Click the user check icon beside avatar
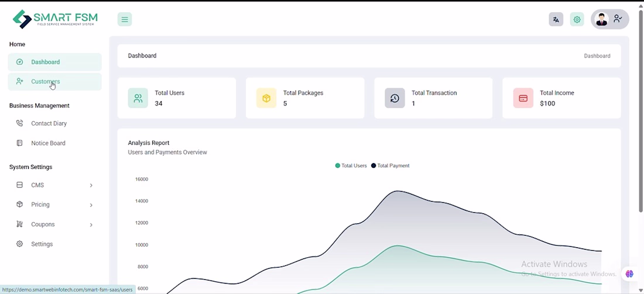This screenshot has height=294, width=644. point(618,19)
